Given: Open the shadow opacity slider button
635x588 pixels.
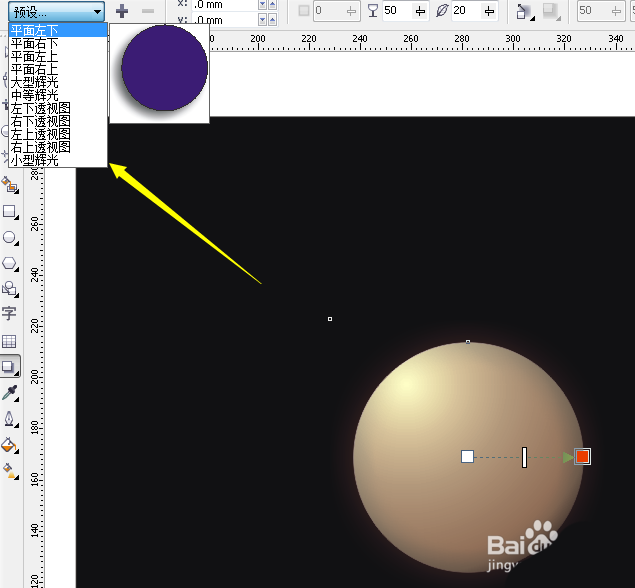Looking at the screenshot, I should pos(421,11).
